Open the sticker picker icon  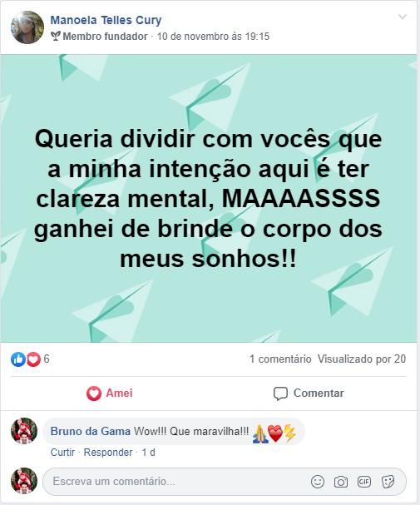[x=388, y=482]
